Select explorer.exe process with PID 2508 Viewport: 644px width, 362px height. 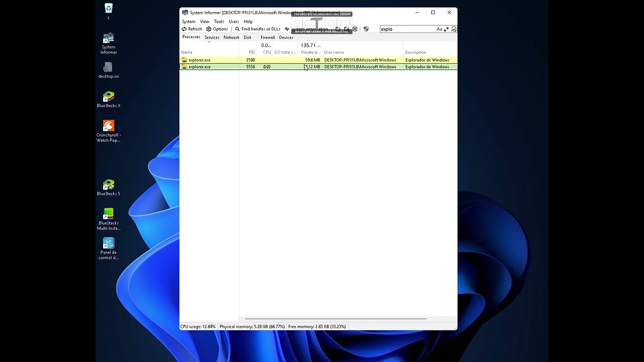coord(318,60)
